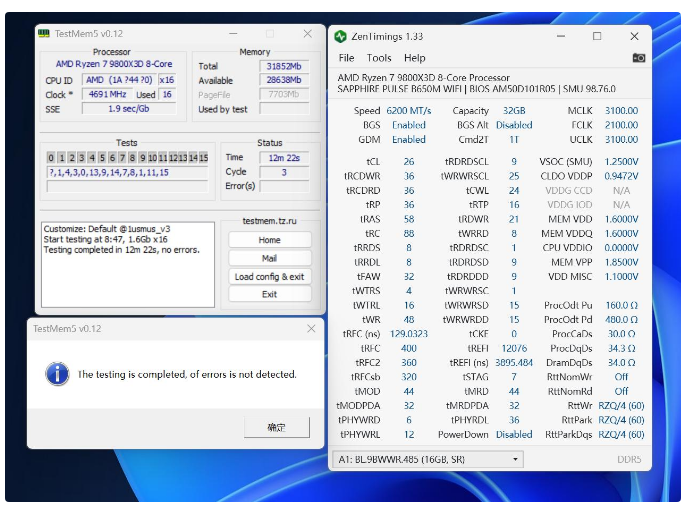
Task: Open the Tools menu in ZenTimings
Action: pos(379,58)
